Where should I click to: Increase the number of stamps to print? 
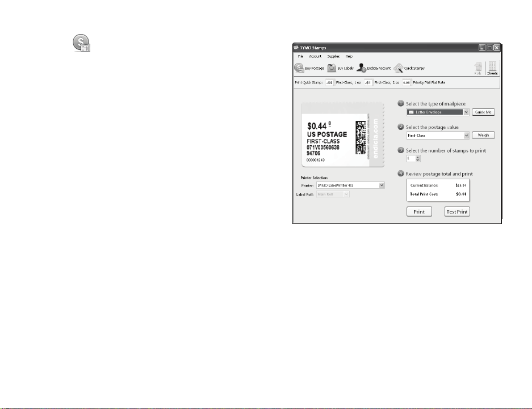[x=418, y=157]
